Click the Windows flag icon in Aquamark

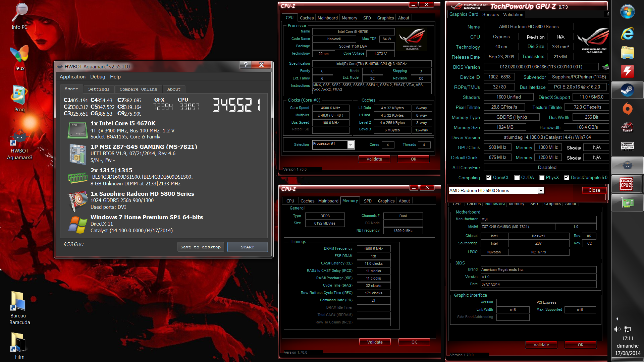(77, 224)
